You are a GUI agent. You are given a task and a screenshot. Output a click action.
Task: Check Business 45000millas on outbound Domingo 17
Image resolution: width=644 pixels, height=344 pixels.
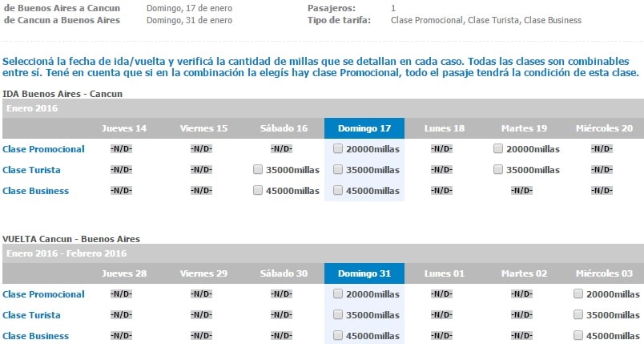[x=337, y=190]
